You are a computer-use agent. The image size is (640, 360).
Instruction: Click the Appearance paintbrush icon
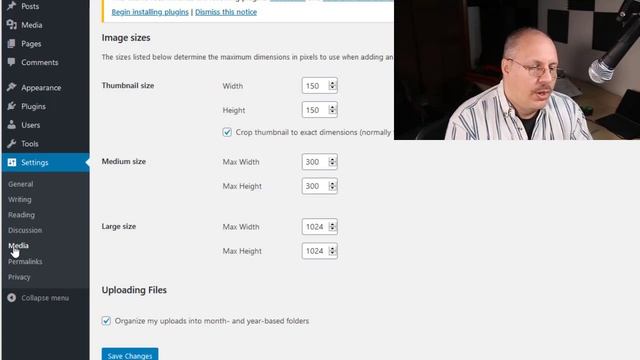[11, 87]
